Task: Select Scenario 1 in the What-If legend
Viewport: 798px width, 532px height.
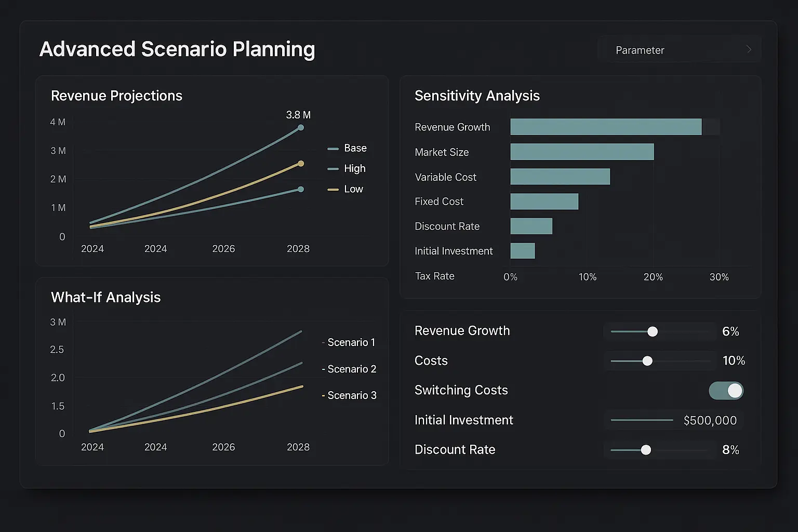Action: (x=348, y=342)
